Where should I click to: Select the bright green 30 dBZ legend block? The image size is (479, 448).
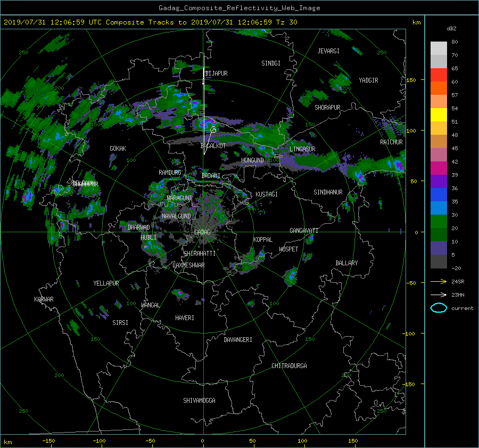coord(439,222)
